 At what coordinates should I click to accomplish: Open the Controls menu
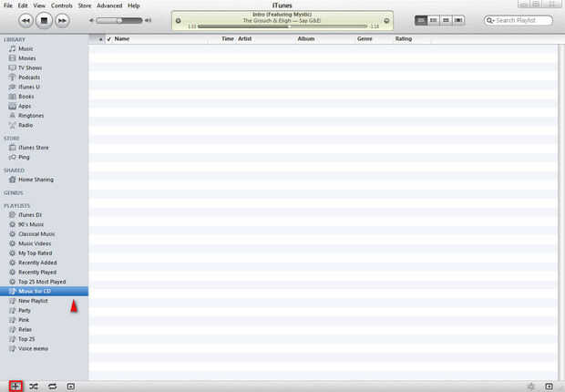(62, 5)
